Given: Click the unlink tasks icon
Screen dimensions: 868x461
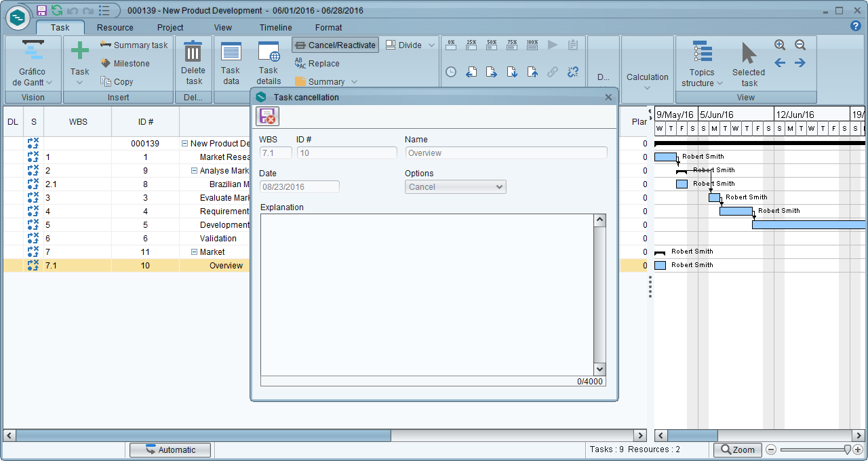Looking at the screenshot, I should [573, 72].
